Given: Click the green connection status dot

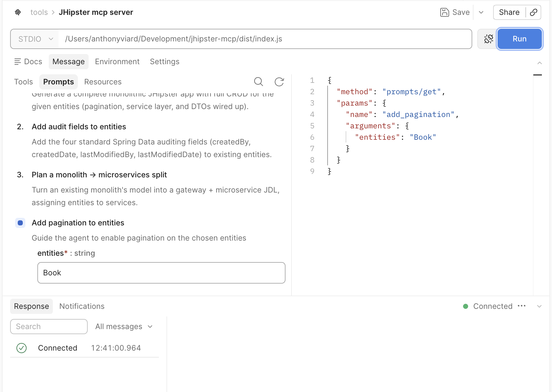Looking at the screenshot, I should point(466,306).
